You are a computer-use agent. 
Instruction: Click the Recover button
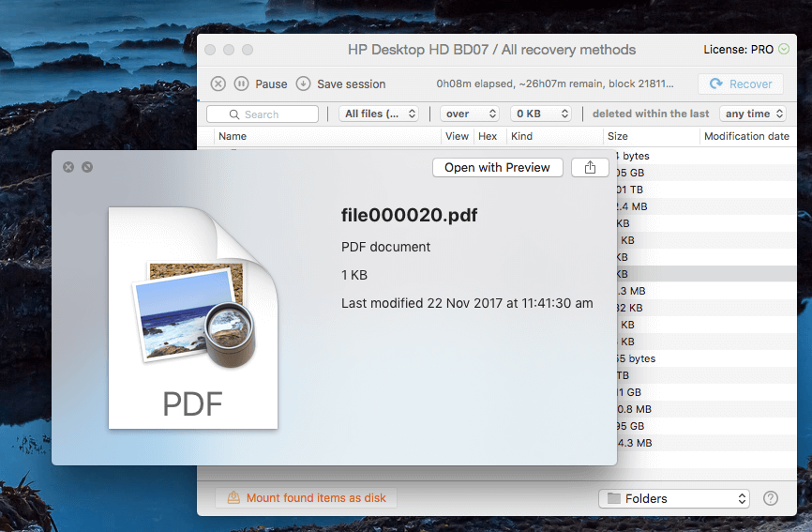point(741,84)
